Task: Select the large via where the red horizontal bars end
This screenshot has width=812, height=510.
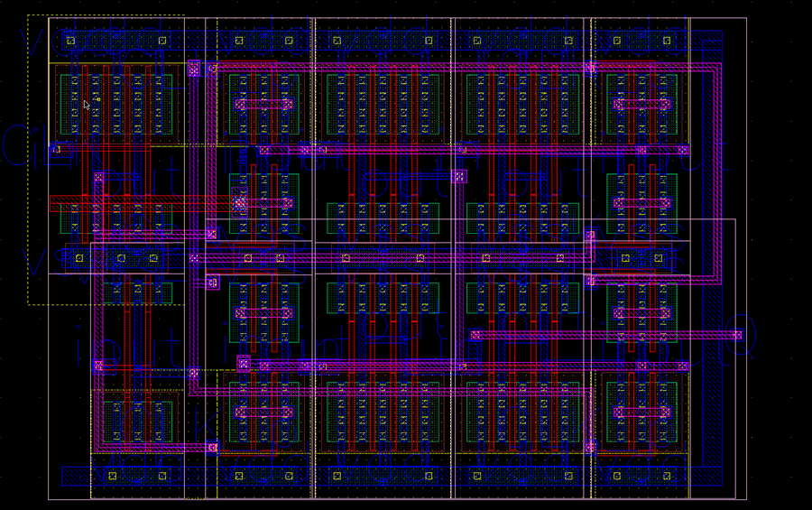Action: point(240,204)
